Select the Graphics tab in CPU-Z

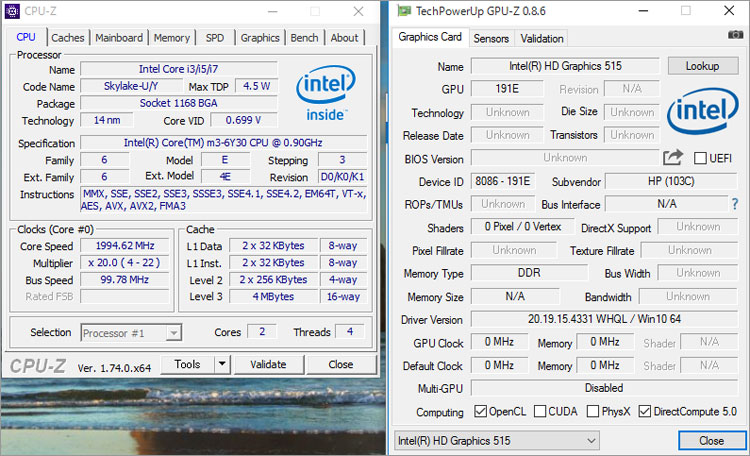260,37
